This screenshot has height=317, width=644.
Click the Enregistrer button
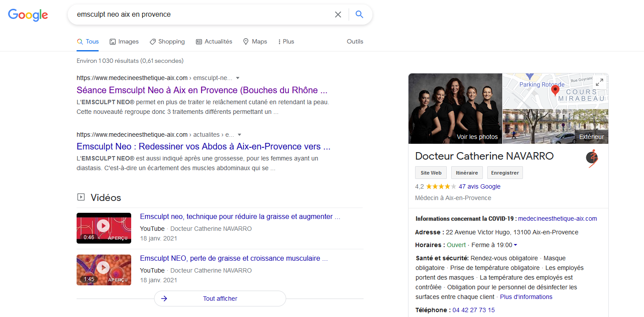coord(505,173)
